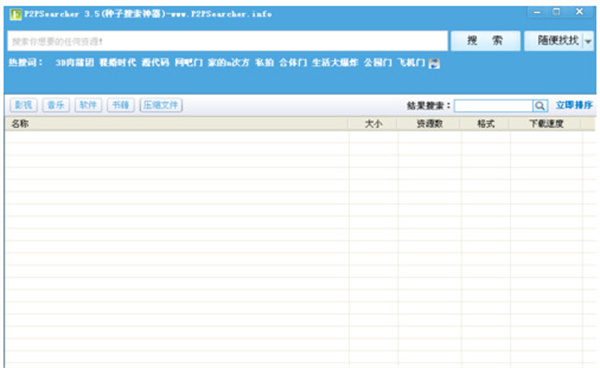Search hot keyword 公园门

378,63
